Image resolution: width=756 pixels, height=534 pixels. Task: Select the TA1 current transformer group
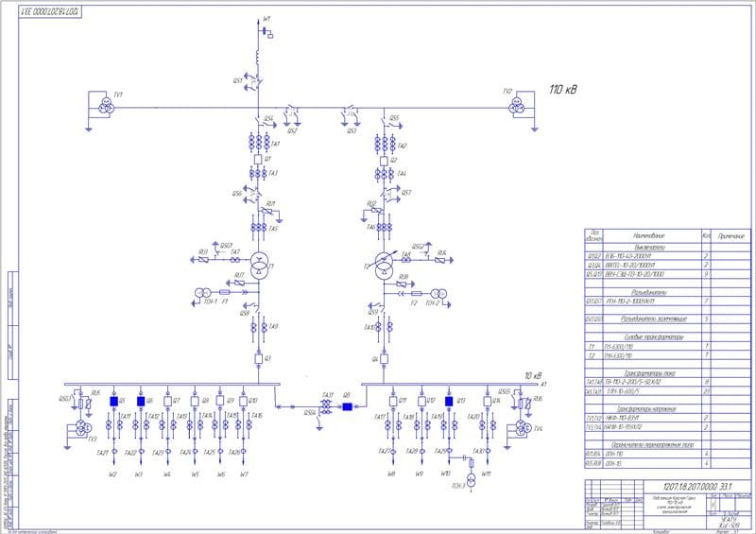pyautogui.click(x=259, y=142)
